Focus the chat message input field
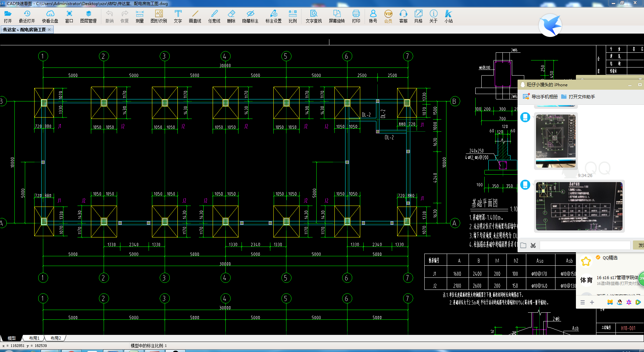The image size is (644, 352). coord(585,246)
